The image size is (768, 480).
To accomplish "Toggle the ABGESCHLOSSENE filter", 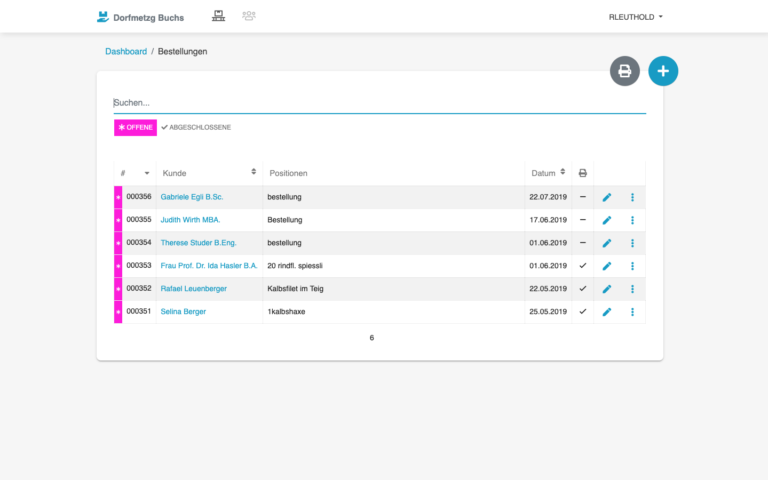I will pos(196,127).
